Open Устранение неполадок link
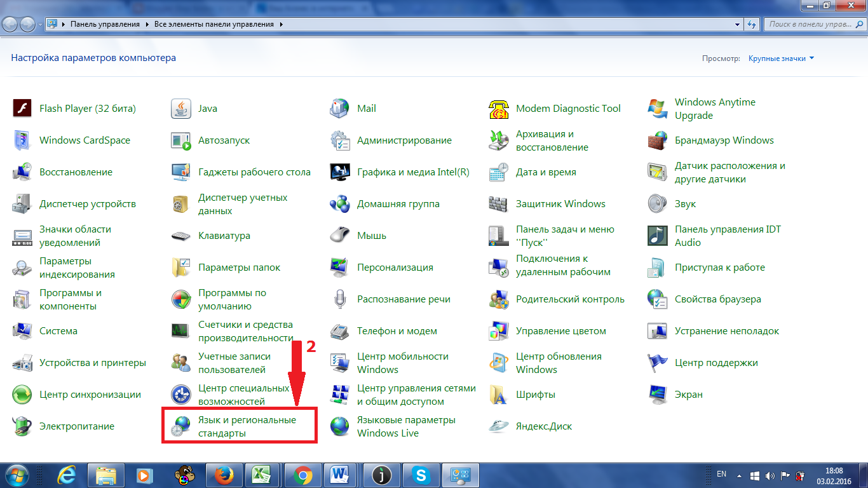Screen dimensions: 868x488 [726, 331]
